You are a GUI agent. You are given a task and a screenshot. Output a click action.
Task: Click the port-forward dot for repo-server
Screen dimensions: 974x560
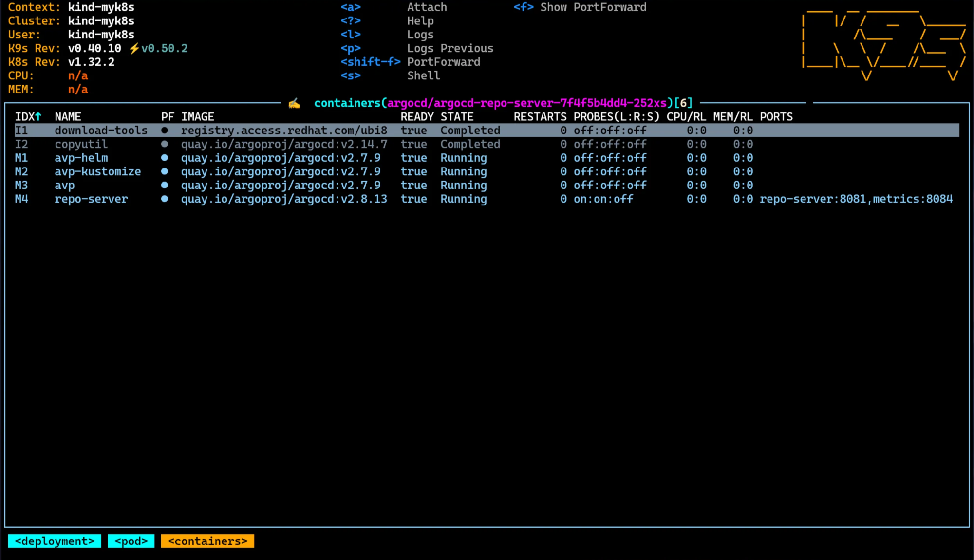[x=165, y=199]
